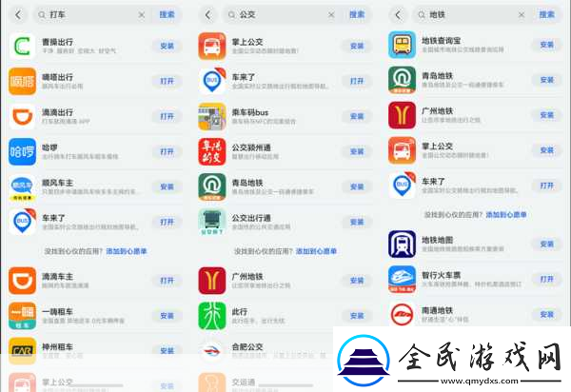Image resolution: width=571 pixels, height=392 pixels.
Task: Tap 打开 for 哈啰
Action: click(167, 152)
